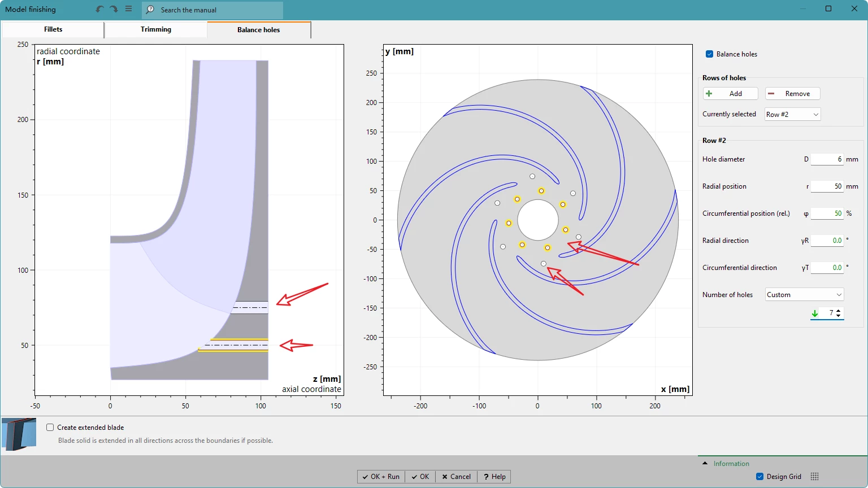Viewport: 868px width, 488px height.
Task: Enable the Create extended blade checkbox
Action: pos(50,428)
